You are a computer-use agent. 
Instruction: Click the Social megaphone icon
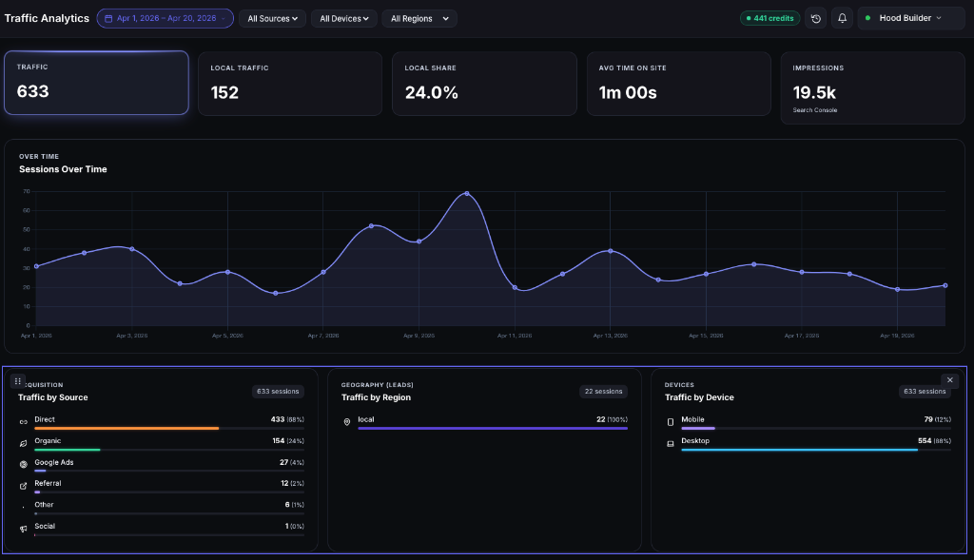coord(24,529)
